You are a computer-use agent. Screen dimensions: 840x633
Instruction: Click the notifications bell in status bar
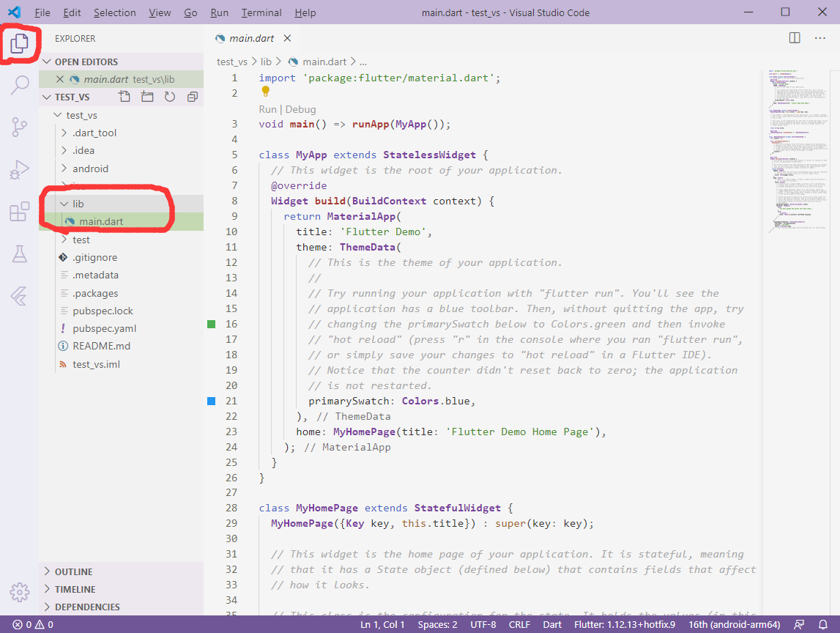coord(823,624)
